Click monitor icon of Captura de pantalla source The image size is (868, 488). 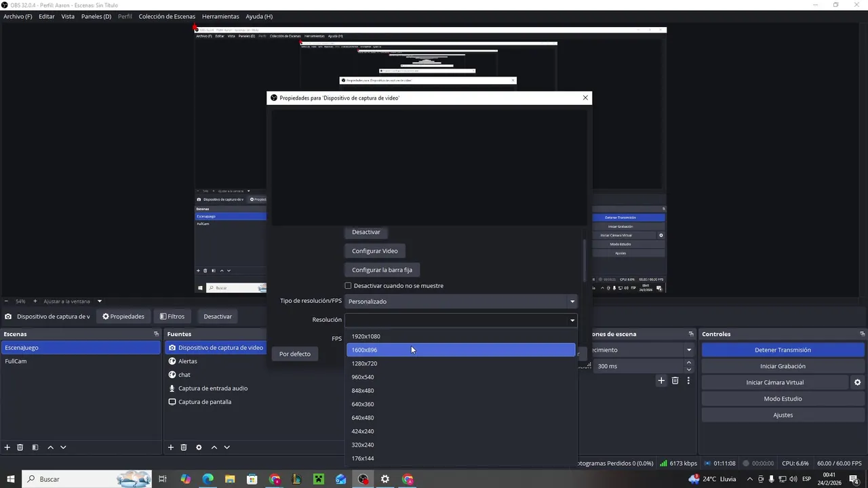(172, 402)
